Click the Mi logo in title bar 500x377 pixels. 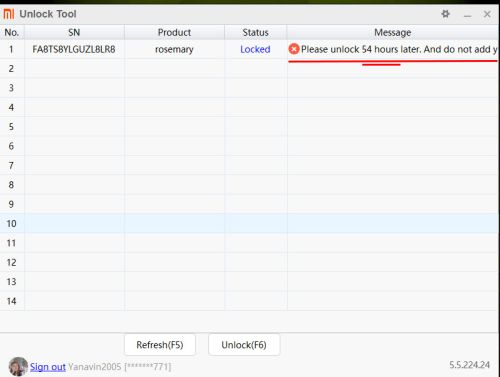pos(9,14)
